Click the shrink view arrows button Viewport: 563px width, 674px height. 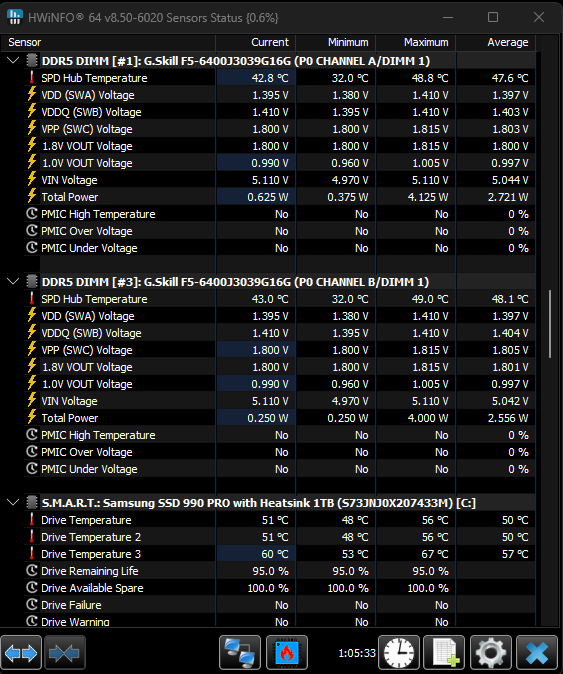pyautogui.click(x=65, y=653)
